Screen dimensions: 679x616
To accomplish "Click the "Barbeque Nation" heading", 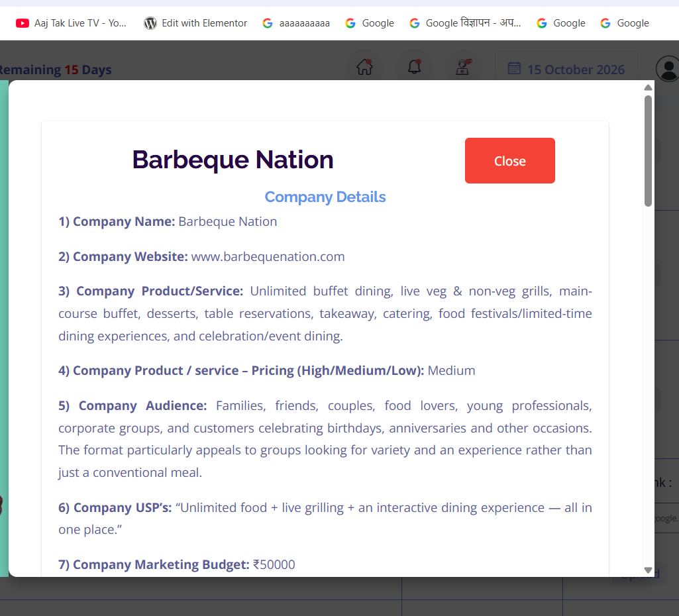I will [x=233, y=160].
